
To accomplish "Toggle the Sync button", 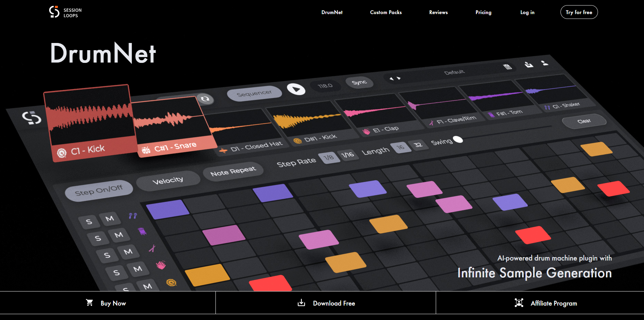I will 359,82.
